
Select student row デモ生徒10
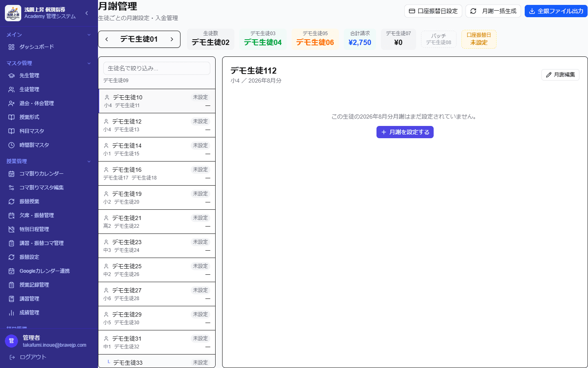(157, 101)
